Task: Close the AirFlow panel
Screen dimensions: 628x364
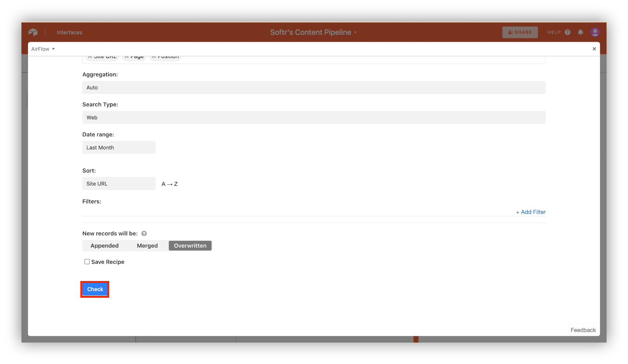Action: (x=594, y=49)
